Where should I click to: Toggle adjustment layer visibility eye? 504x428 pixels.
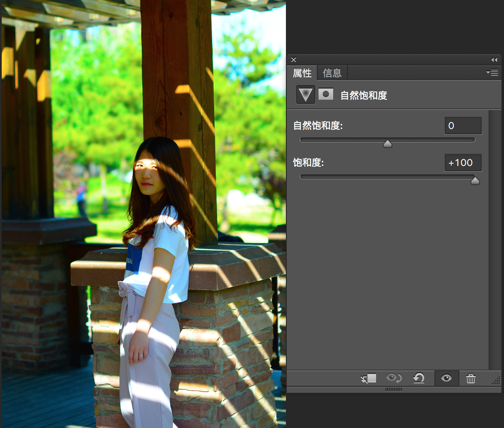coord(446,378)
